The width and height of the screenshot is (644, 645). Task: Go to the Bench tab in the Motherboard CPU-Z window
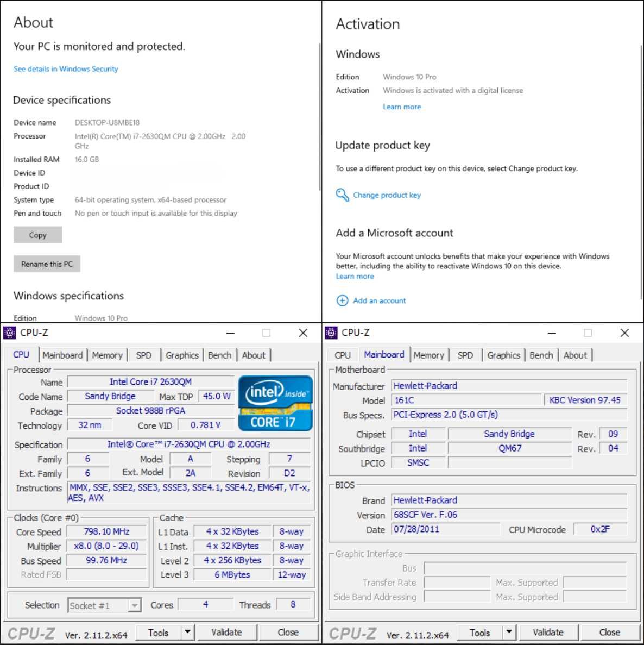541,355
